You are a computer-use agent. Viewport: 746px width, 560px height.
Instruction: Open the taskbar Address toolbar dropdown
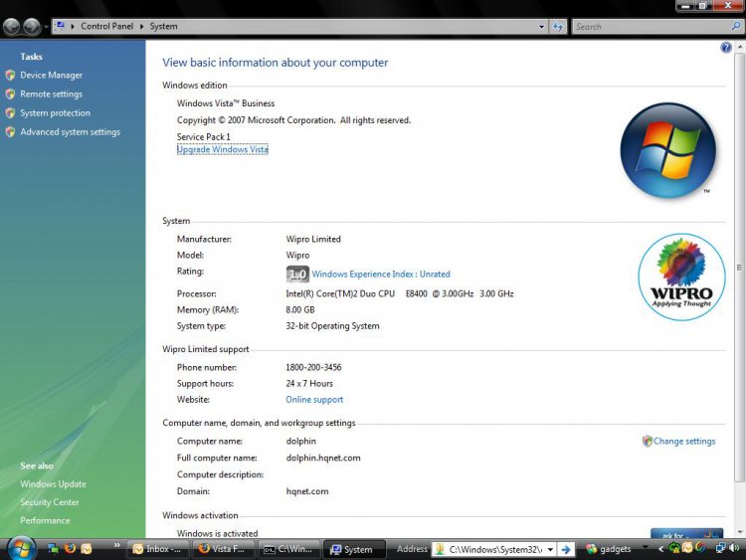[550, 549]
